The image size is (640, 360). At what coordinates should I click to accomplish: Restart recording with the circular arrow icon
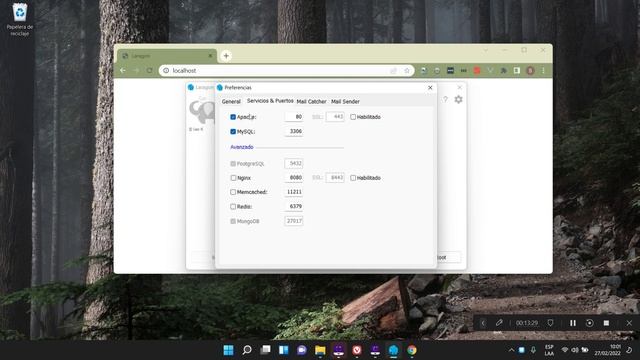point(589,323)
